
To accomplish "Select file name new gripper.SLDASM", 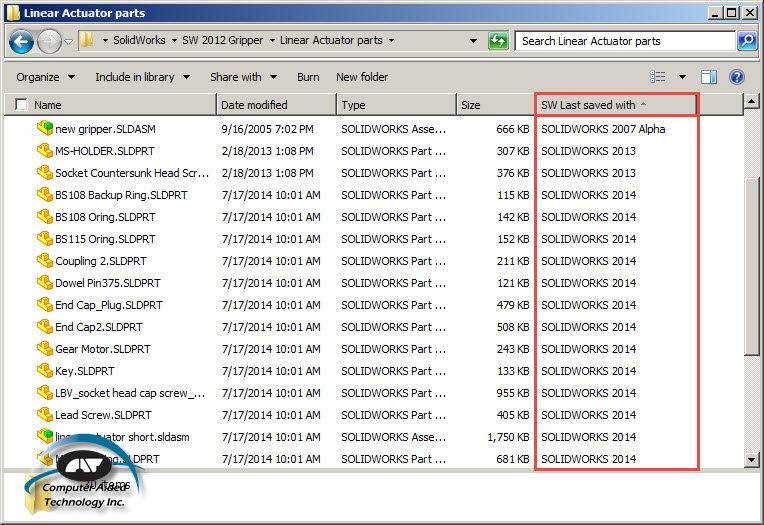I will click(x=105, y=129).
